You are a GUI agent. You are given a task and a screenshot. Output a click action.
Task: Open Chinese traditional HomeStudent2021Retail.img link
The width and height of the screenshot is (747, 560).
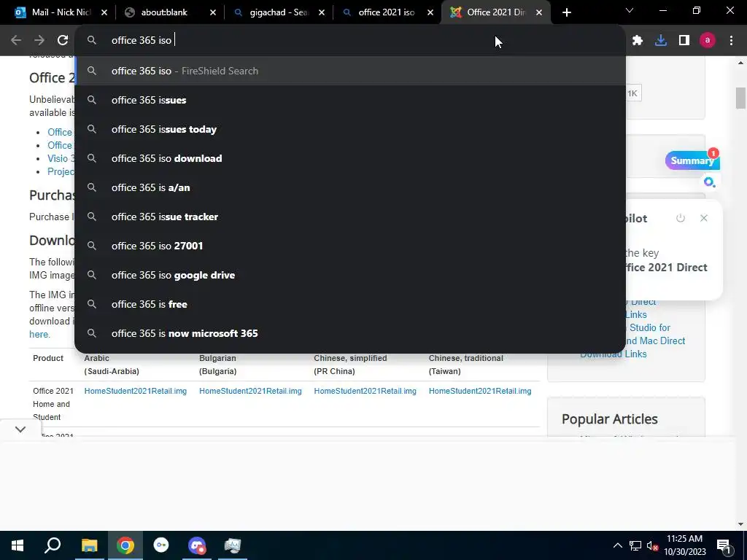coord(480,391)
